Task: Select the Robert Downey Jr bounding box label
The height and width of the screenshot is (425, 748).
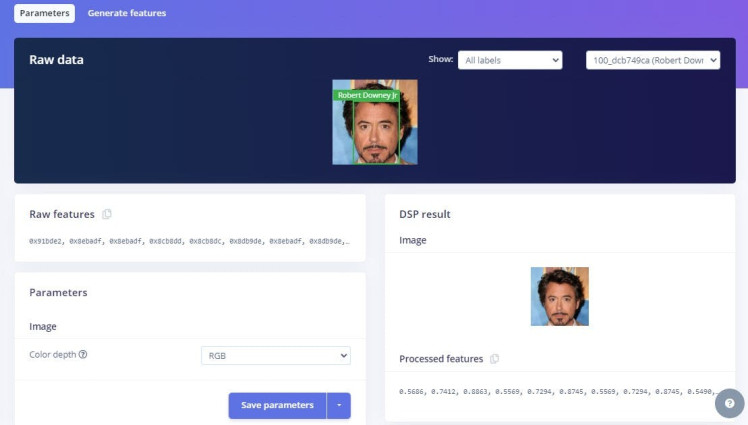Action: pos(367,95)
